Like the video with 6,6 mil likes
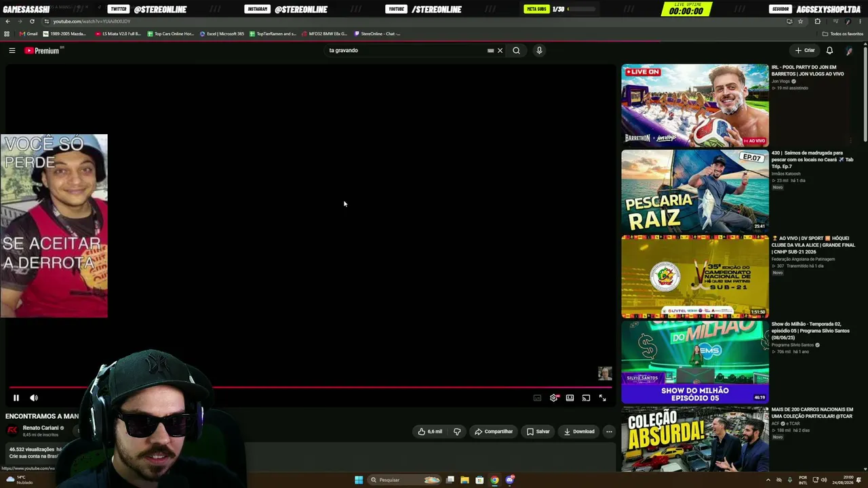Viewport: 868px width, 488px height. click(430, 431)
